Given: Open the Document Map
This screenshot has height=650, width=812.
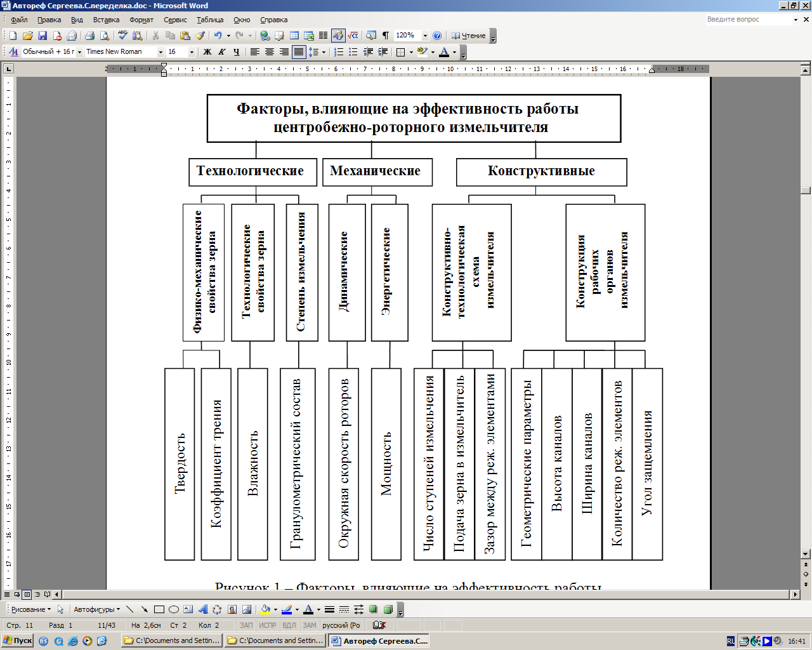Looking at the screenshot, I should click(x=371, y=36).
